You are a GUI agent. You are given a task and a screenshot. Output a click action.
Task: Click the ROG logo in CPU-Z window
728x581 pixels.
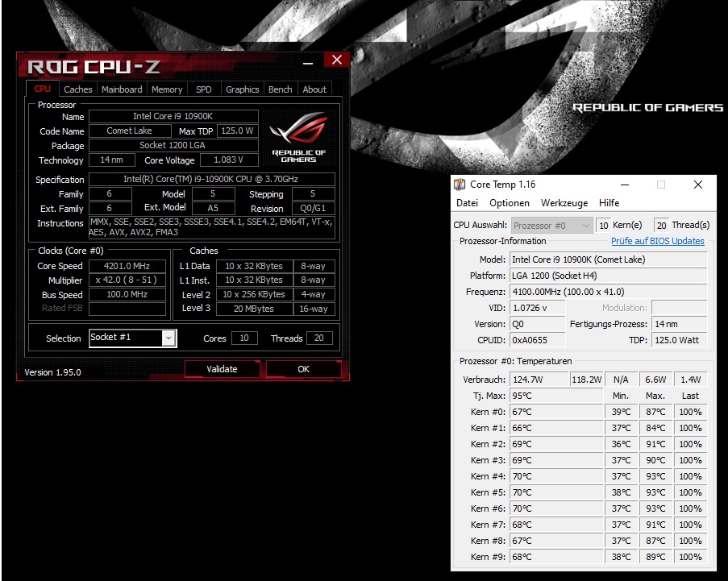[298, 137]
